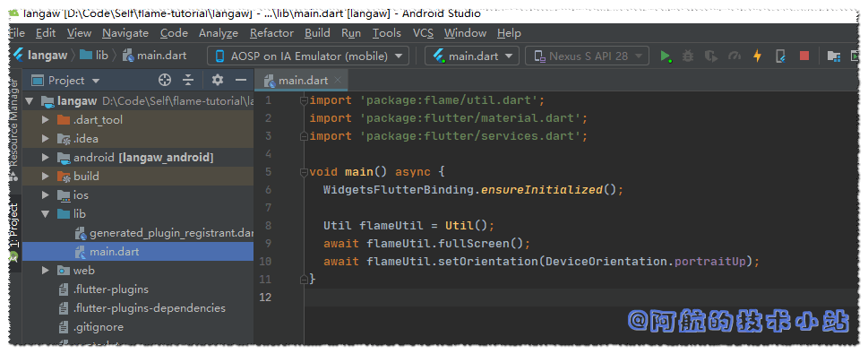Open Project Structure toolbar icon
The image size is (868, 354).
[834, 56]
